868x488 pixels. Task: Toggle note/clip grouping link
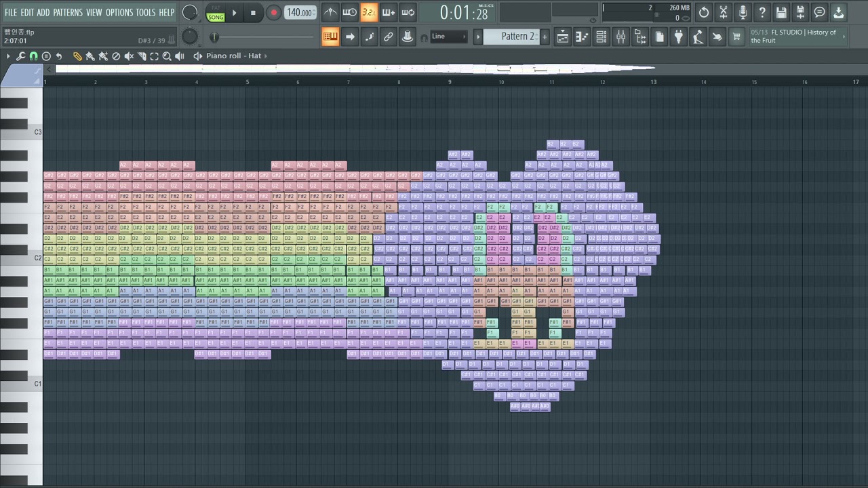click(389, 37)
